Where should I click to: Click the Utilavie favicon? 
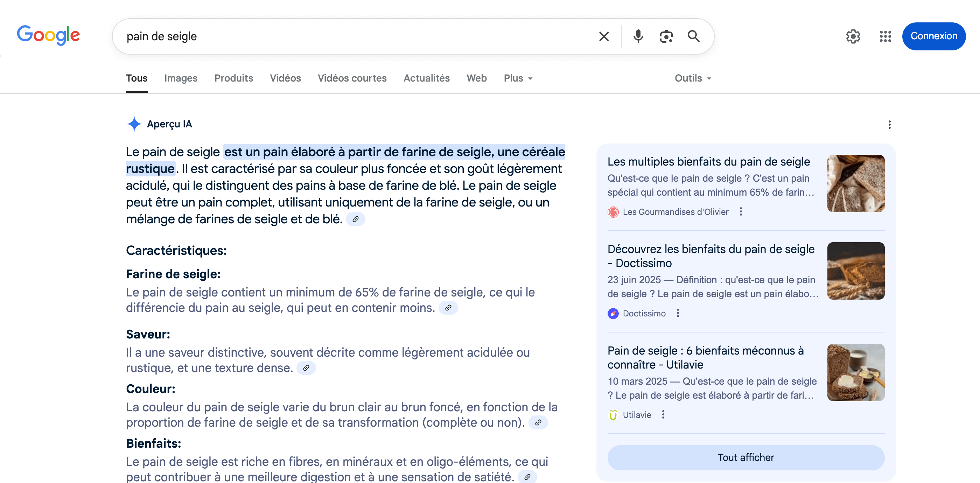613,415
